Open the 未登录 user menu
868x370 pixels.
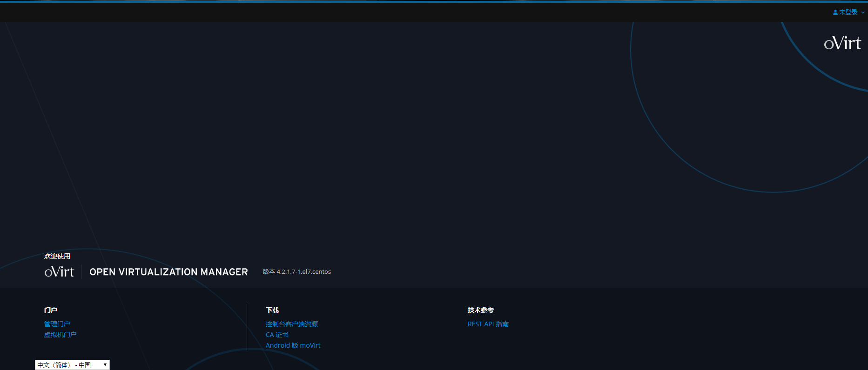coord(848,13)
